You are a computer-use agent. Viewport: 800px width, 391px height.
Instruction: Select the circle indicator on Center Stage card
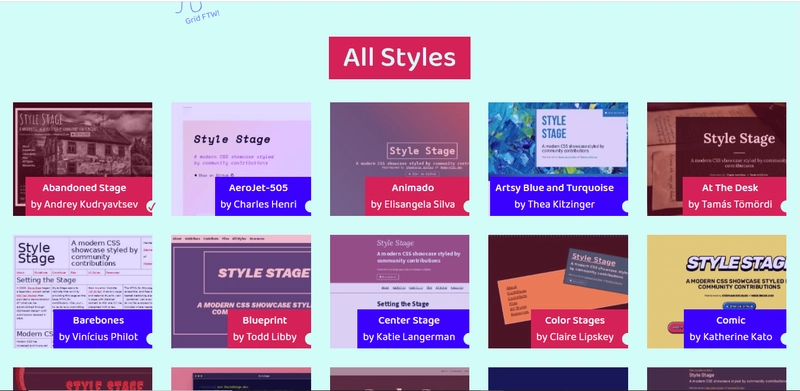(x=467, y=339)
